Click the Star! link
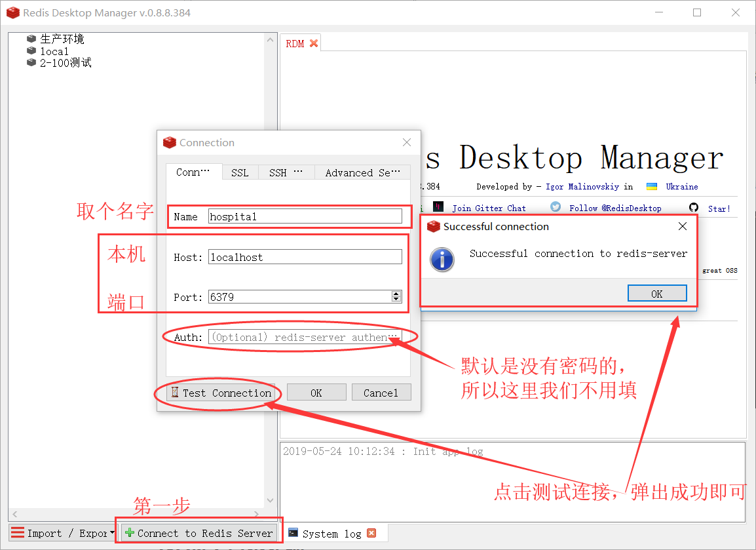 [719, 208]
